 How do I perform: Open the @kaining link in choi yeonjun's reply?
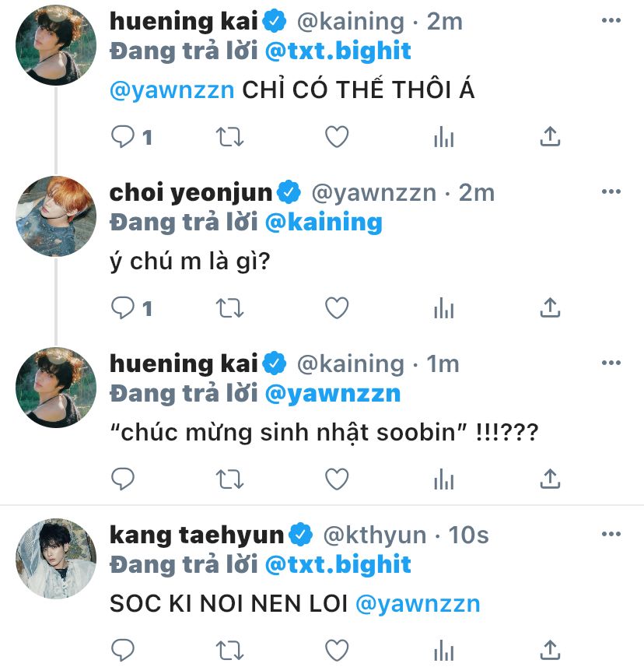(x=324, y=223)
